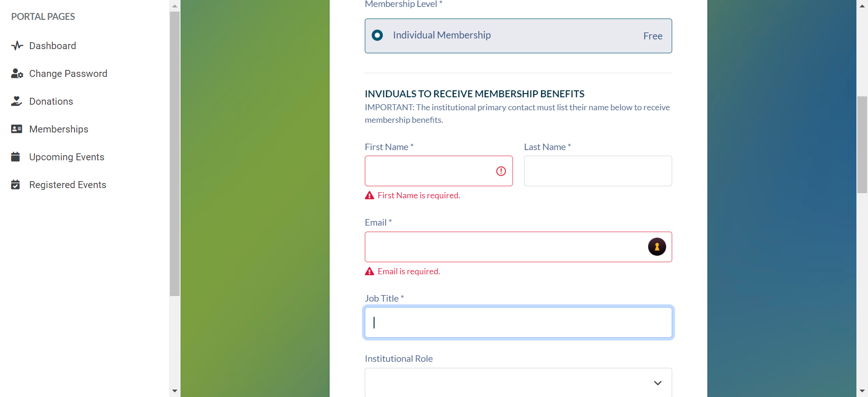868x397 pixels.
Task: Click the main page scroll-down arrow
Action: click(x=862, y=391)
